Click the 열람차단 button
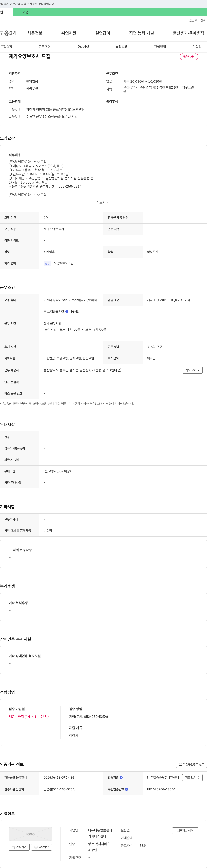This screenshot has height=868, width=207. point(41,847)
